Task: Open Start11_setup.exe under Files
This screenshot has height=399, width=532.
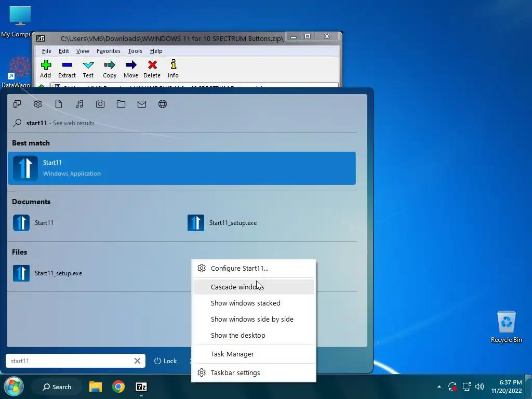Action: point(47,273)
